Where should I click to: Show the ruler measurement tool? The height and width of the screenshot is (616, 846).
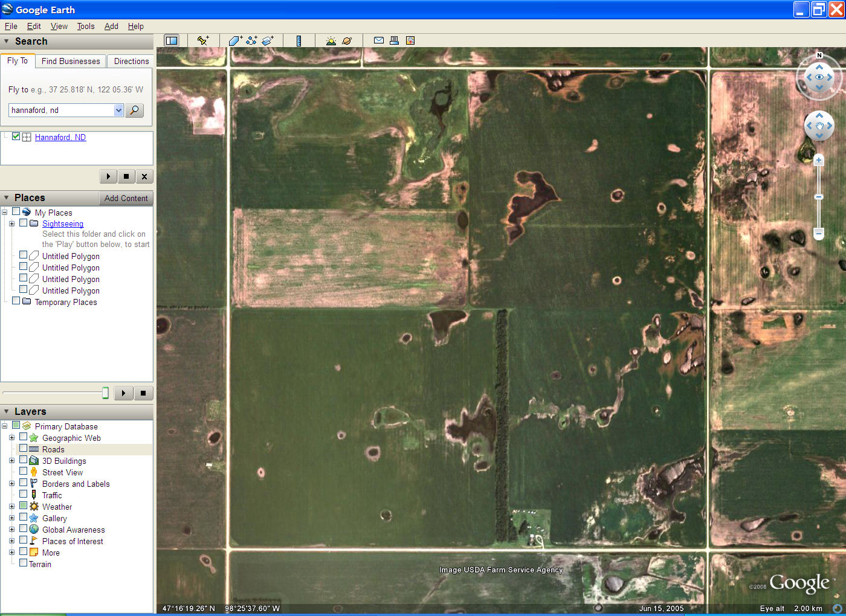click(x=299, y=40)
